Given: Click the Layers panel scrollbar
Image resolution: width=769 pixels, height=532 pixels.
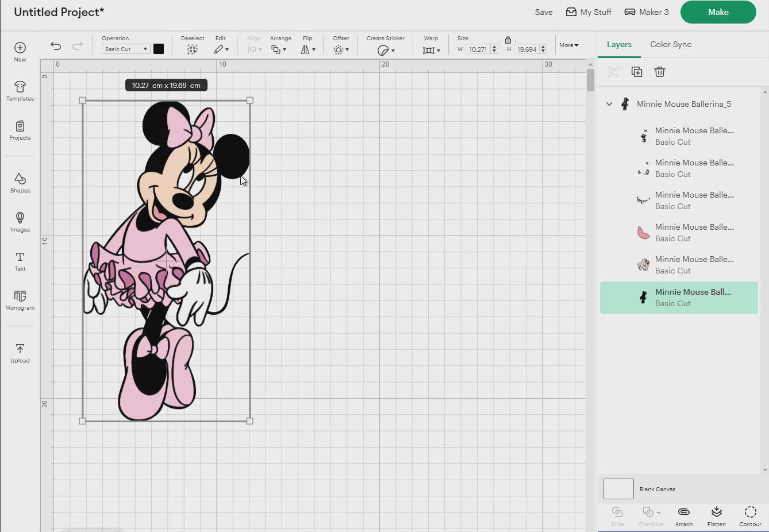Looking at the screenshot, I should tap(765, 280).
